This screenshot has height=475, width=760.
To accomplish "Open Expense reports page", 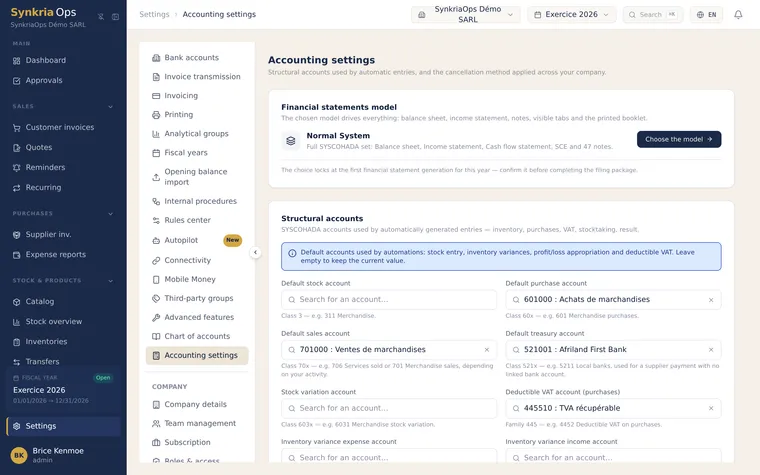I will click(x=63, y=254).
